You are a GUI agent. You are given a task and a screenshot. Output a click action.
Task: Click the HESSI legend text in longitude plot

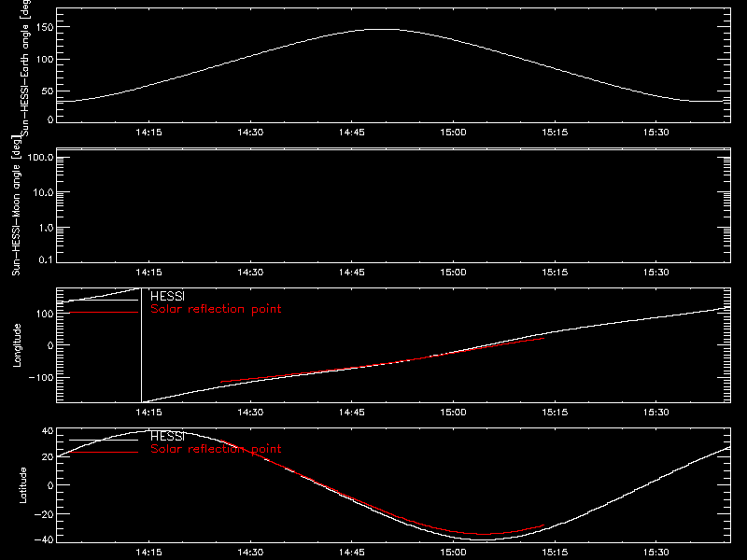(167, 296)
